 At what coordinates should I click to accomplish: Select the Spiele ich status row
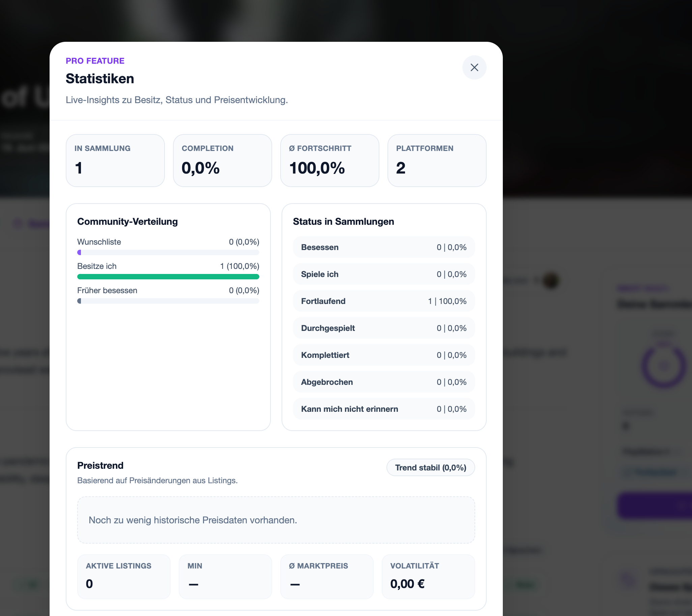(383, 274)
